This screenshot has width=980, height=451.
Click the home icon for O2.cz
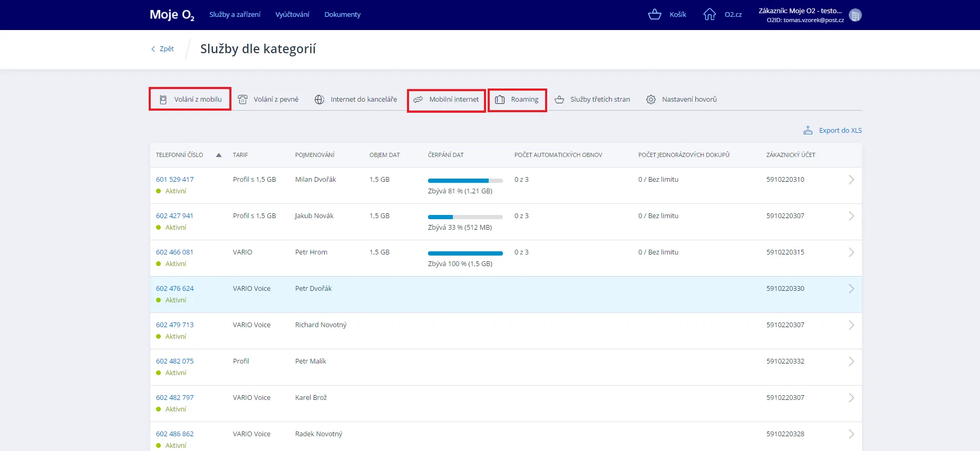pyautogui.click(x=710, y=14)
